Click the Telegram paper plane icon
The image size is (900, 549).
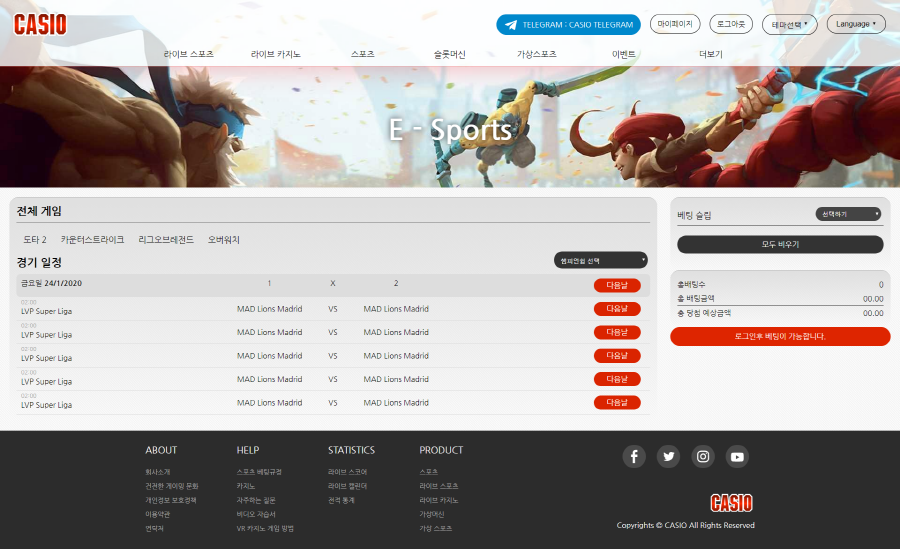coord(511,25)
